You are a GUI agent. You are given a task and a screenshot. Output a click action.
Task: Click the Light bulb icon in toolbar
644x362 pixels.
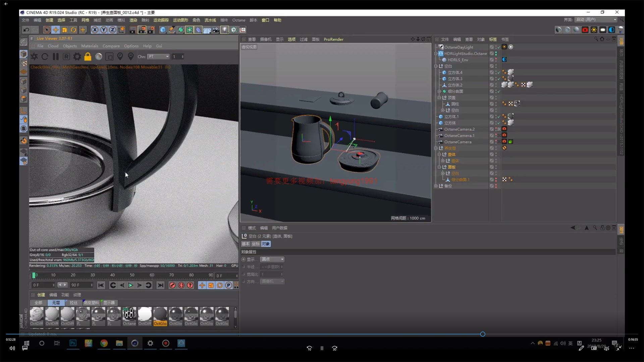225,30
